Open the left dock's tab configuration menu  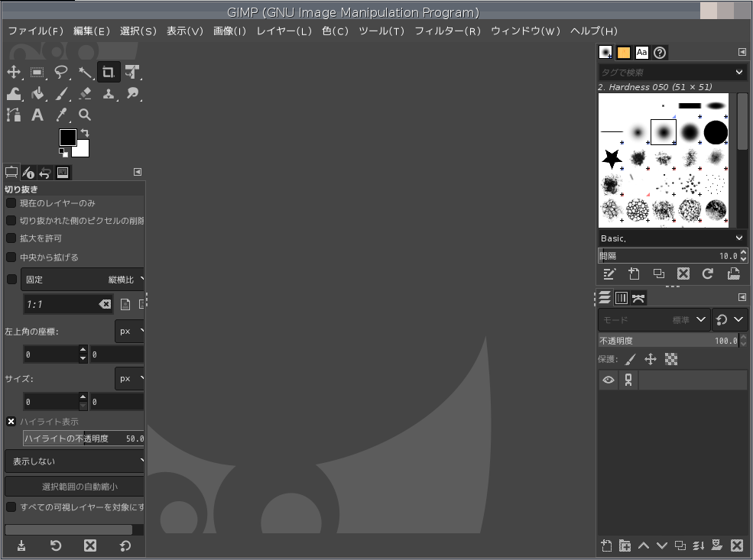click(x=138, y=172)
